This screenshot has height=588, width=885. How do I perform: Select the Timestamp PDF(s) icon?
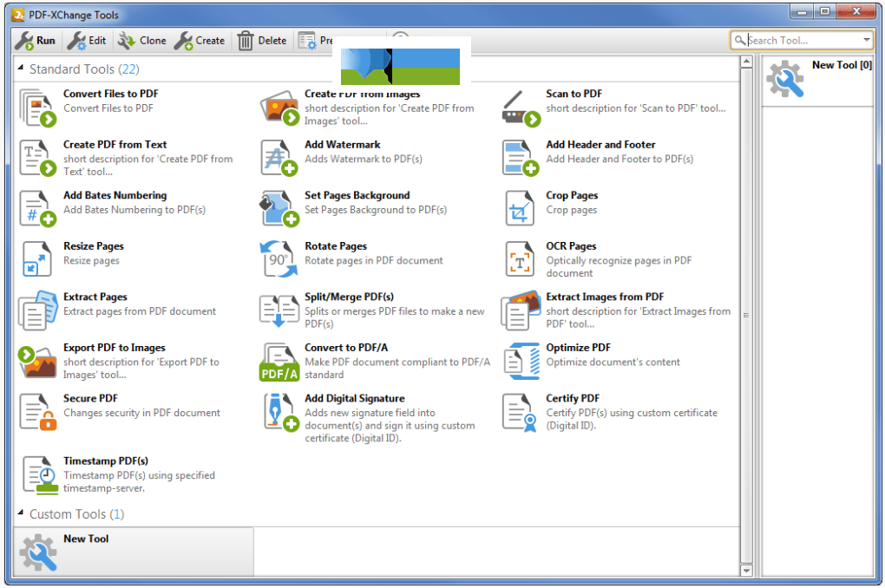(41, 476)
